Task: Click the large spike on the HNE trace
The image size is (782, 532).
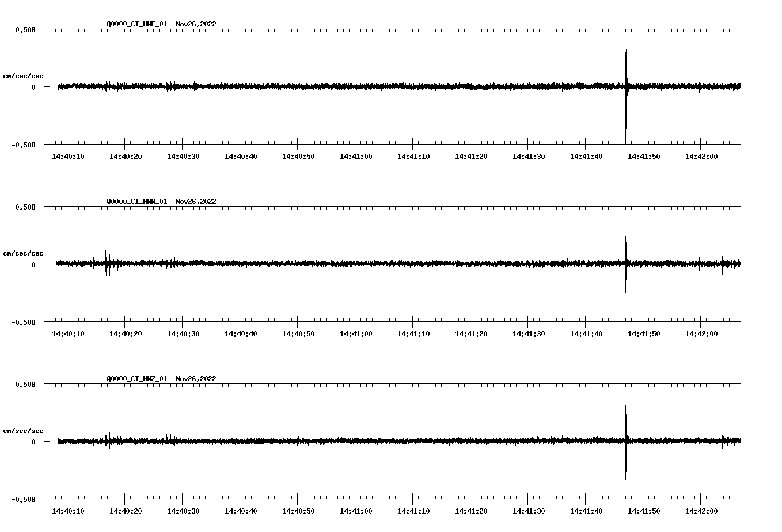Action: tap(626, 86)
